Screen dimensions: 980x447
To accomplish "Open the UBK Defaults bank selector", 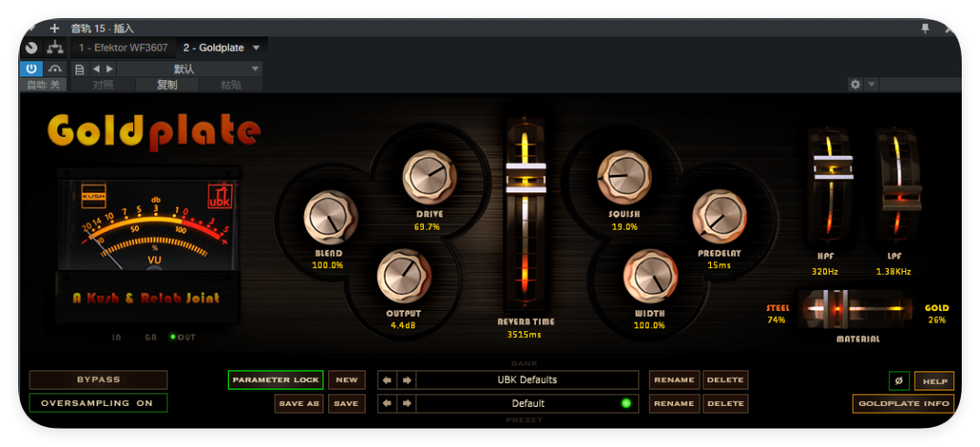I will coord(527,380).
